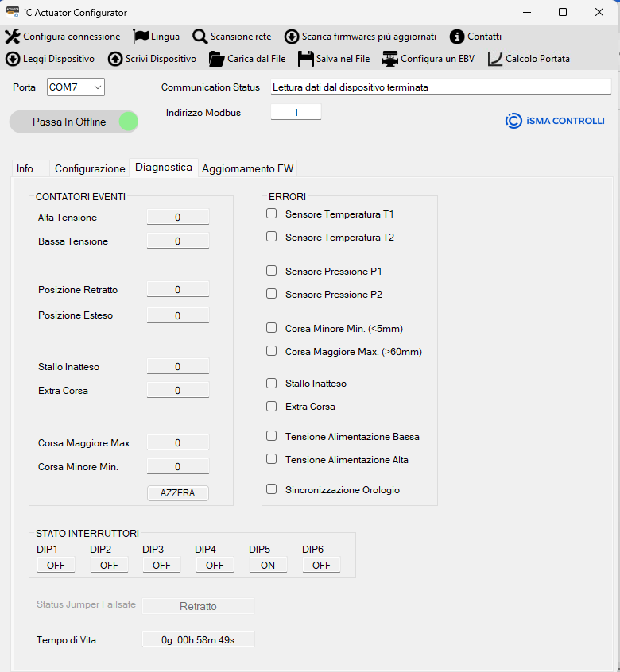Click DIP6 OFF state field
This screenshot has width=620, height=672.
click(321, 565)
